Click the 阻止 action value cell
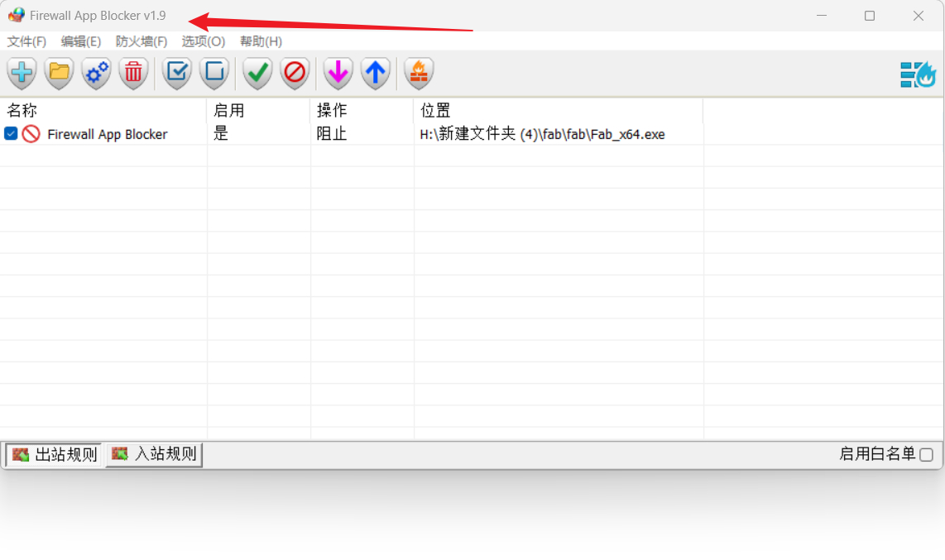Image resolution: width=945 pixels, height=560 pixels. [x=332, y=134]
